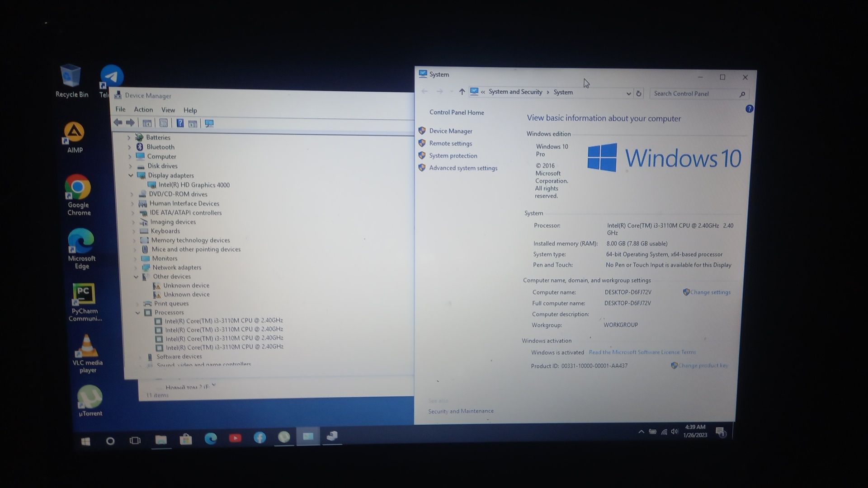Select the first Unknown device entry

coord(186,286)
